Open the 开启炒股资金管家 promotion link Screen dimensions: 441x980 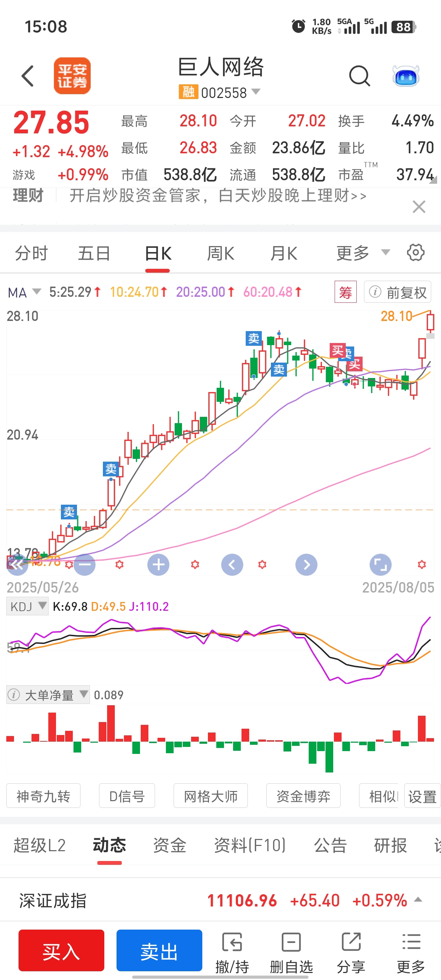point(218,196)
